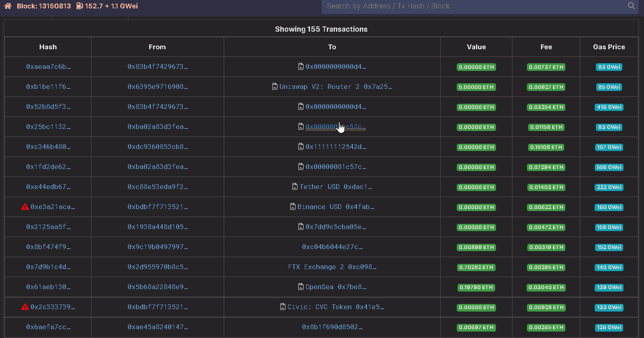Click the 0.07294 ETH fee badge
The height and width of the screenshot is (338, 644).
pyautogui.click(x=546, y=167)
